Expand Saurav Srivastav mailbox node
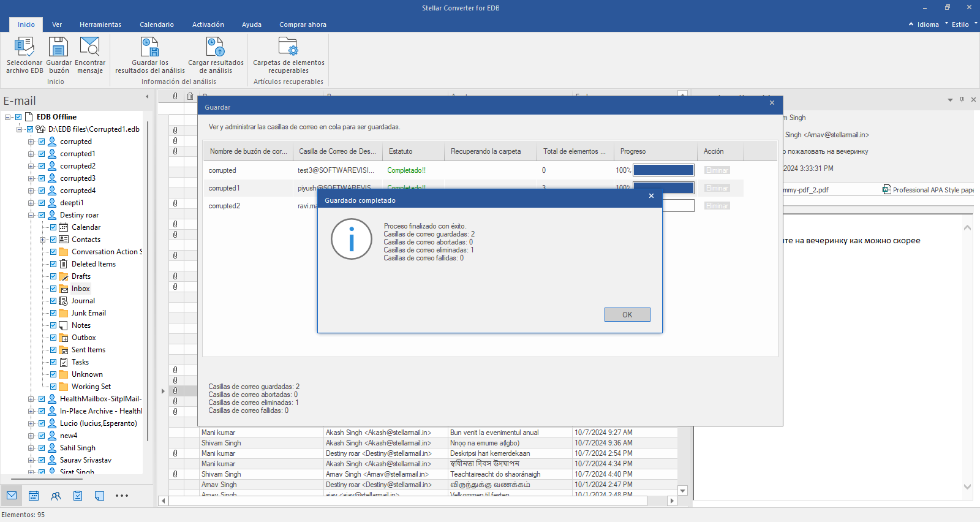Viewport: 980px width, 522px height. [x=31, y=460]
